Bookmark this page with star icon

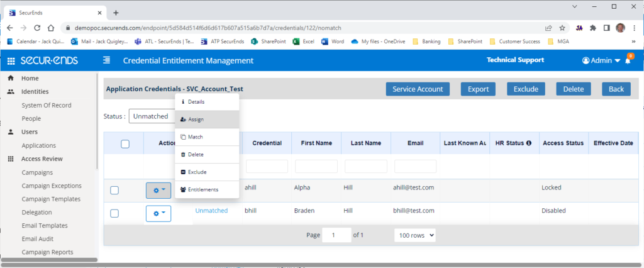[x=562, y=28]
